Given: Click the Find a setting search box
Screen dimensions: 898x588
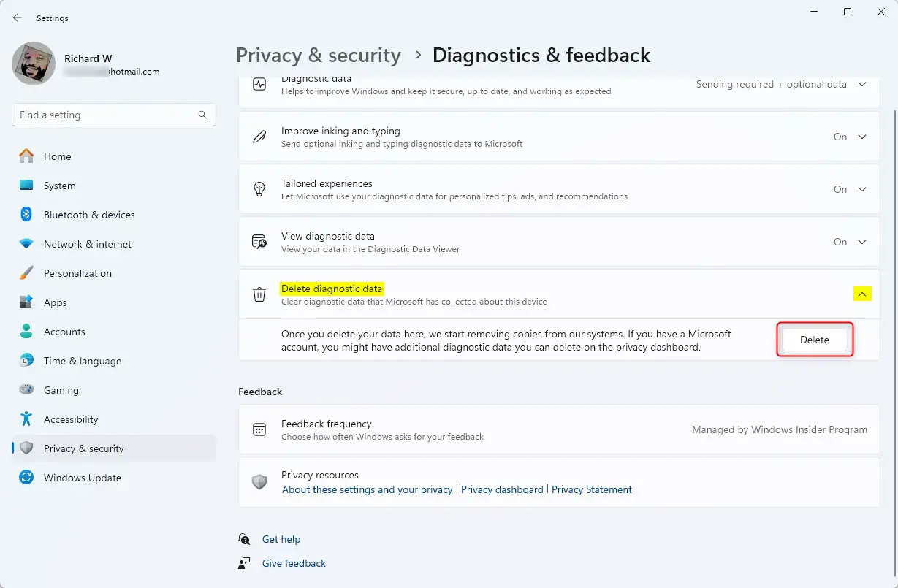Looking at the screenshot, I should [106, 115].
